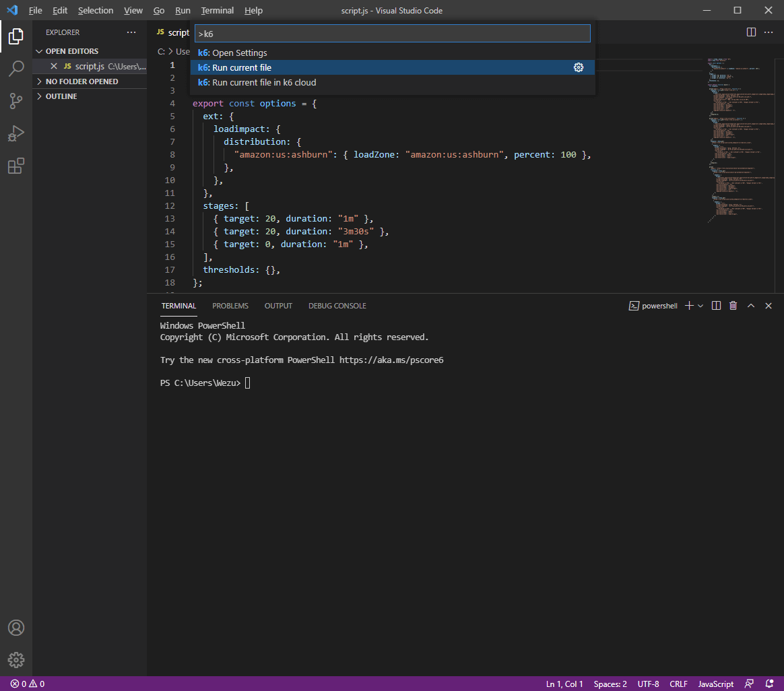Click the "export const options" code line

255,104
